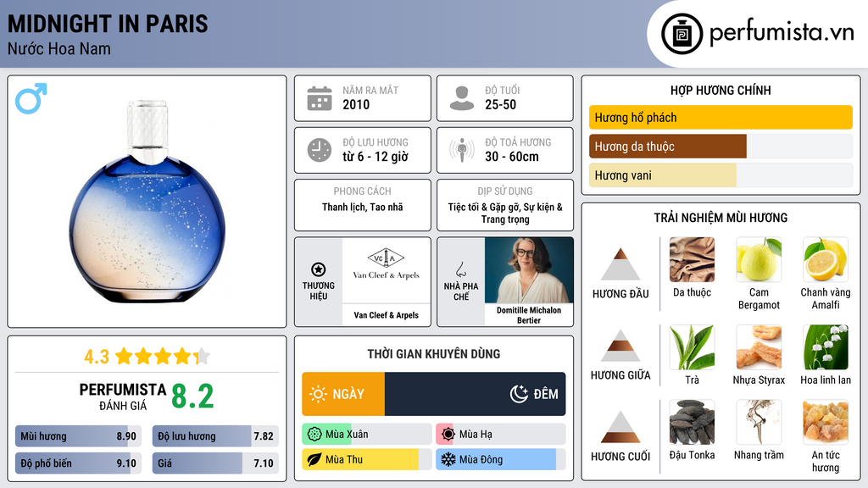This screenshot has height=488, width=868.
Task: Click the Van Cleef & Arpels diamond logo
Action: click(x=386, y=258)
